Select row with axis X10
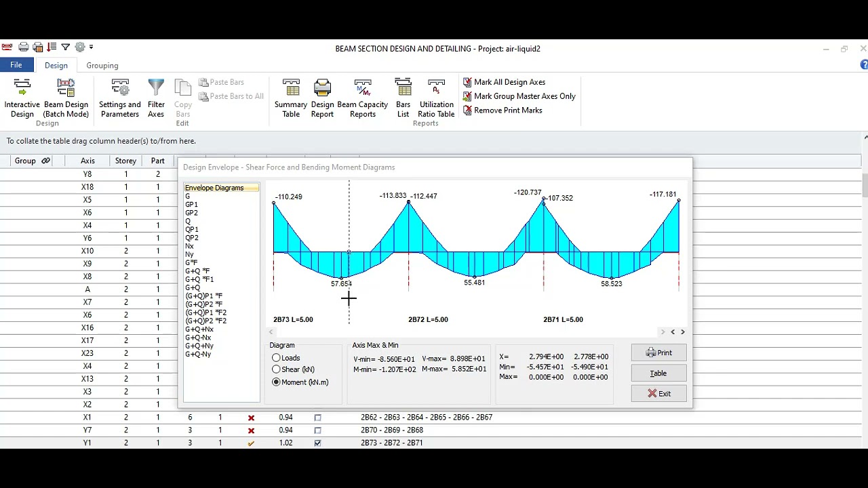Viewport: 868px width, 488px height. [87, 251]
